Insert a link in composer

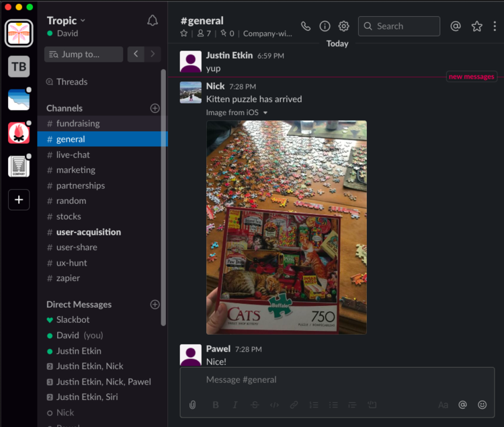tap(294, 405)
